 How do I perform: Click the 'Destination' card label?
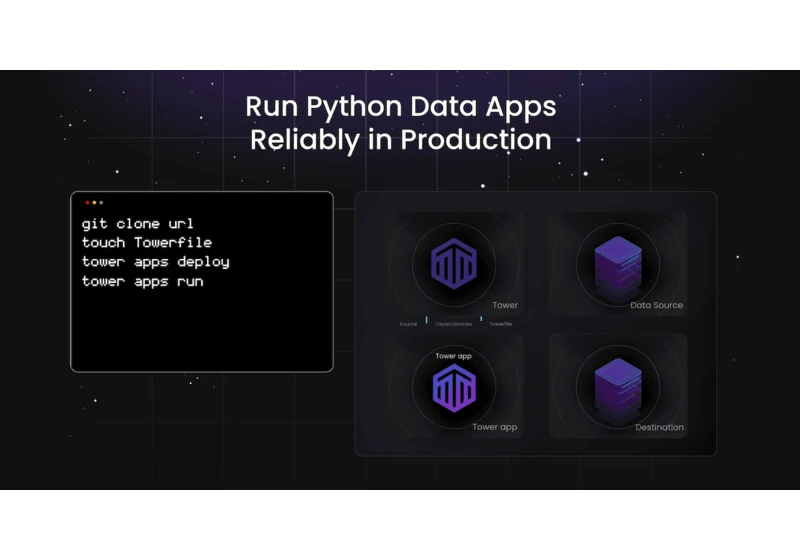(659, 427)
